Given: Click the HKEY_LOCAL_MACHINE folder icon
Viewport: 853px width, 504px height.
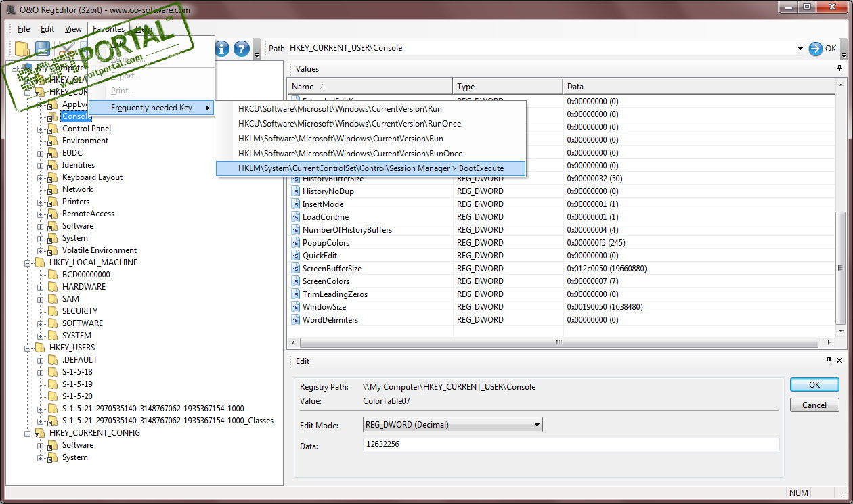Looking at the screenshot, I should [x=39, y=262].
